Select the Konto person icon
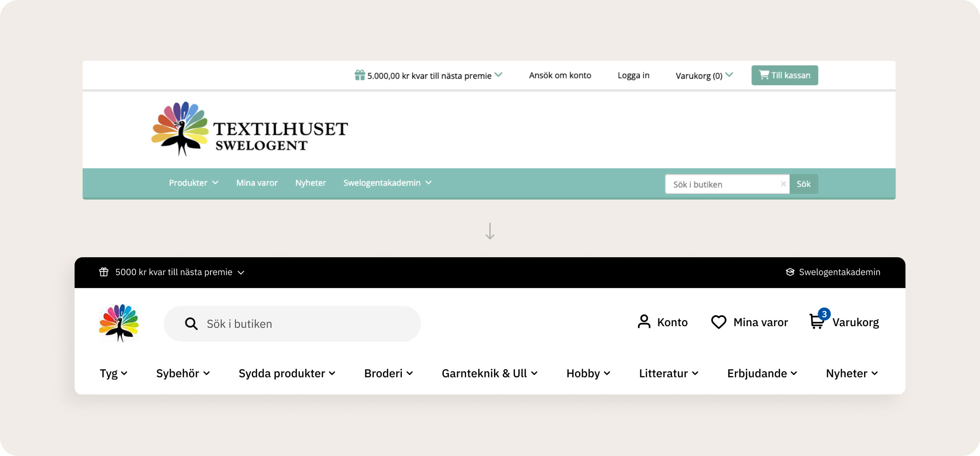This screenshot has width=980, height=456. 644,322
